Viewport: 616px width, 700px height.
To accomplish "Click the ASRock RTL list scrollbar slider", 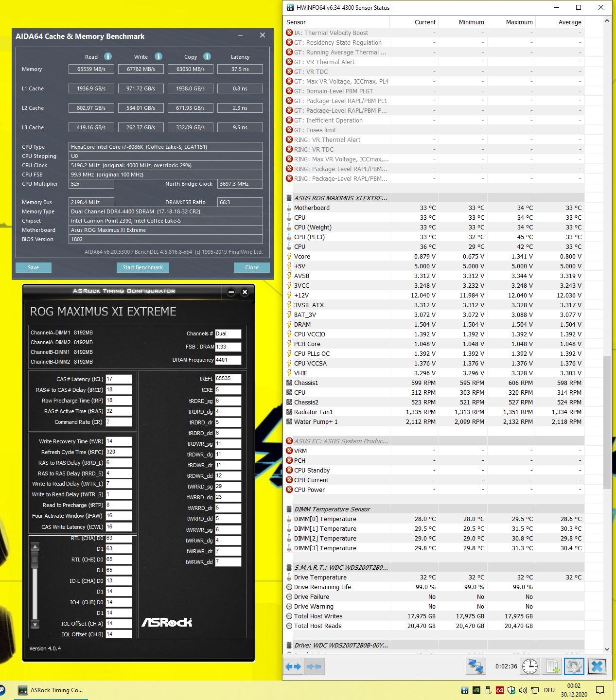I will pos(35,560).
